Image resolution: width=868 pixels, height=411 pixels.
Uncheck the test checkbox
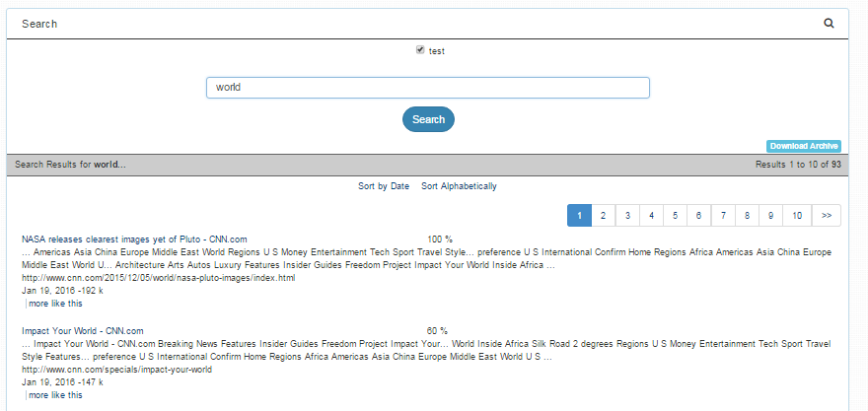(420, 50)
